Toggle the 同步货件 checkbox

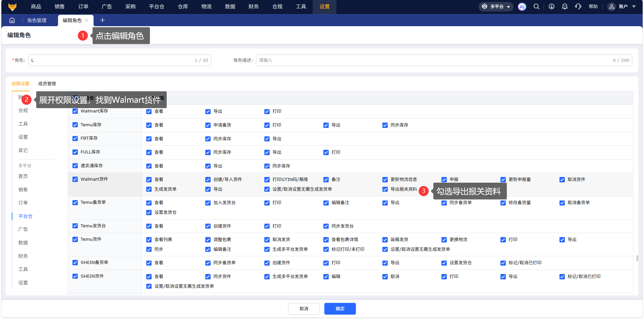tap(208, 277)
